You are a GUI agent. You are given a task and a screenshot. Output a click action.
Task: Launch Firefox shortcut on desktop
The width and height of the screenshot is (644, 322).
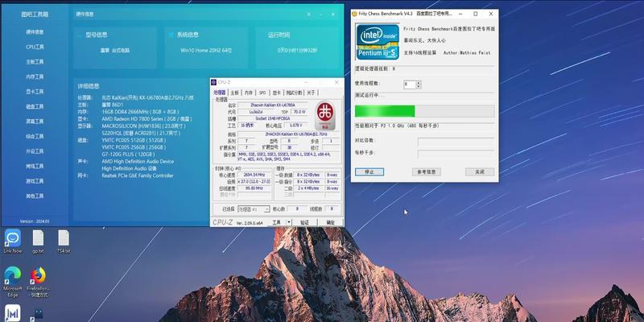point(38,282)
